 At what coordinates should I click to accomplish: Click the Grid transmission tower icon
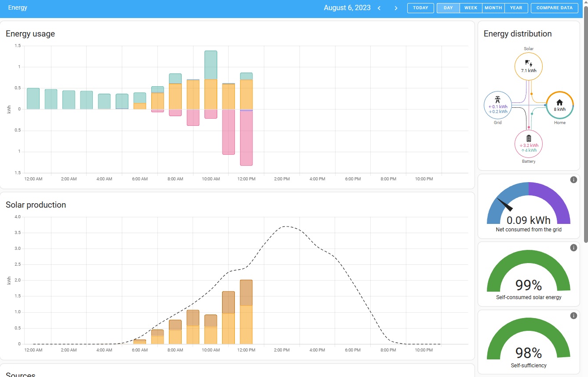tap(497, 99)
